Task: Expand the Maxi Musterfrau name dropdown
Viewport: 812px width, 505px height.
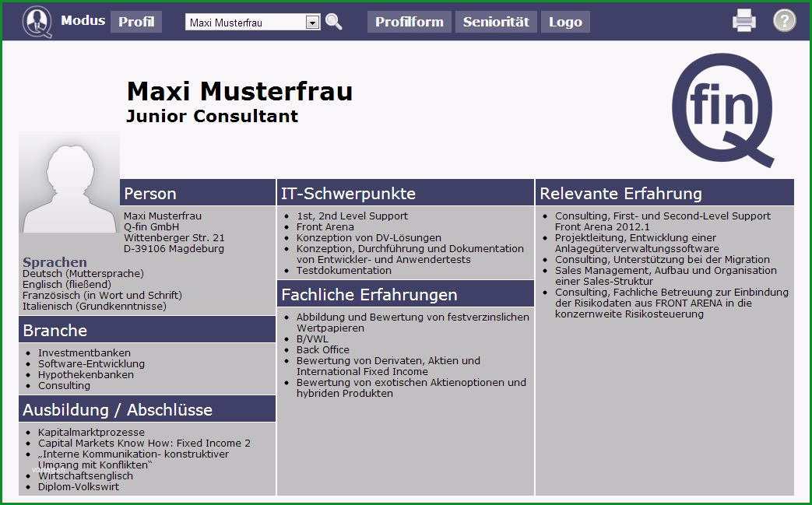Action: pos(312,23)
